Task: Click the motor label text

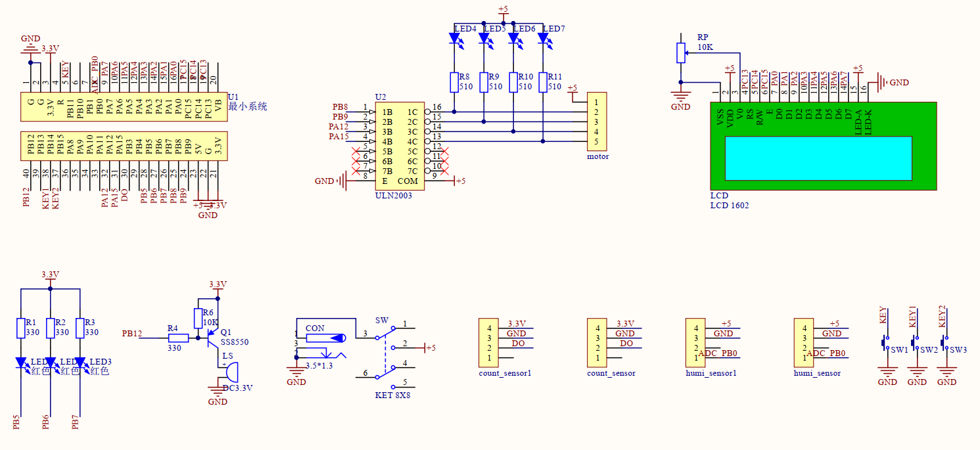Action: coord(598,156)
